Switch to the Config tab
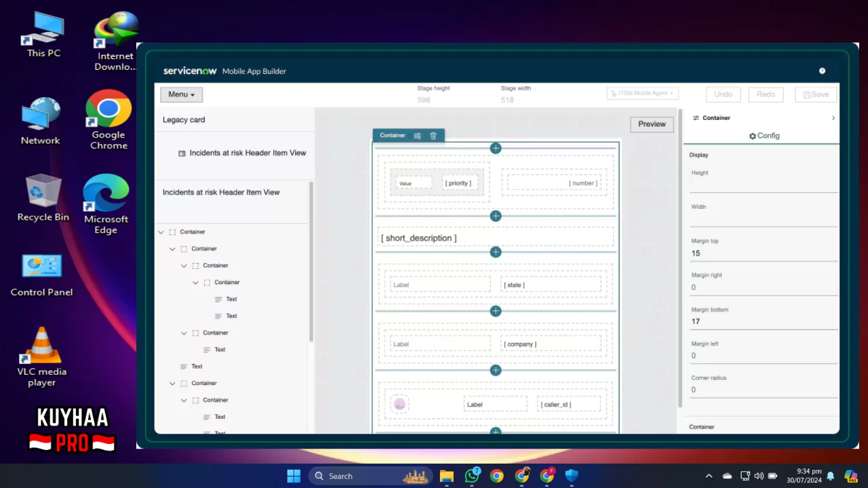868x488 pixels. [764, 136]
